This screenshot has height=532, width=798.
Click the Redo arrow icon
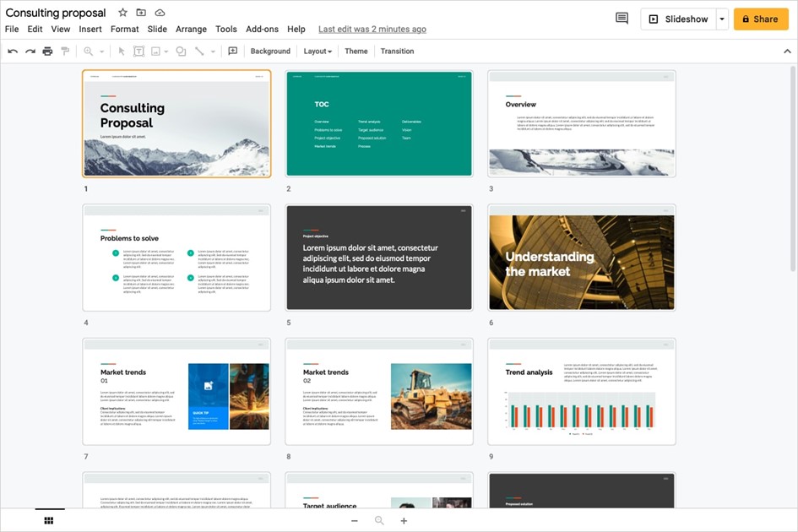coord(30,52)
